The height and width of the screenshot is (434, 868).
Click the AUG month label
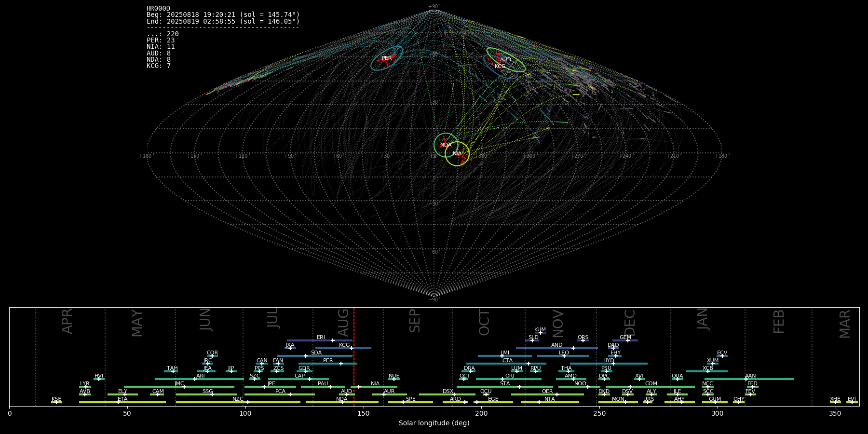343,323
